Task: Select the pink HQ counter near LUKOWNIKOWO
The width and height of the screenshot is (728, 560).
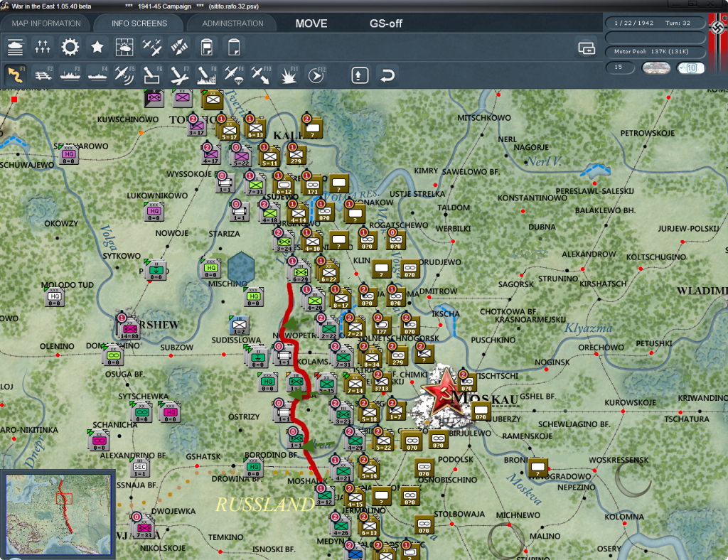Action: tap(154, 211)
